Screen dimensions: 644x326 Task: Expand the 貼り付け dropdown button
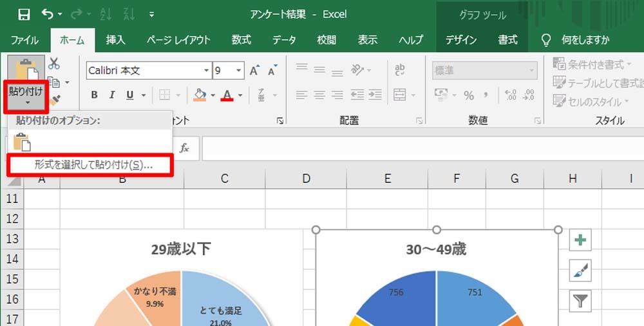coord(26,96)
